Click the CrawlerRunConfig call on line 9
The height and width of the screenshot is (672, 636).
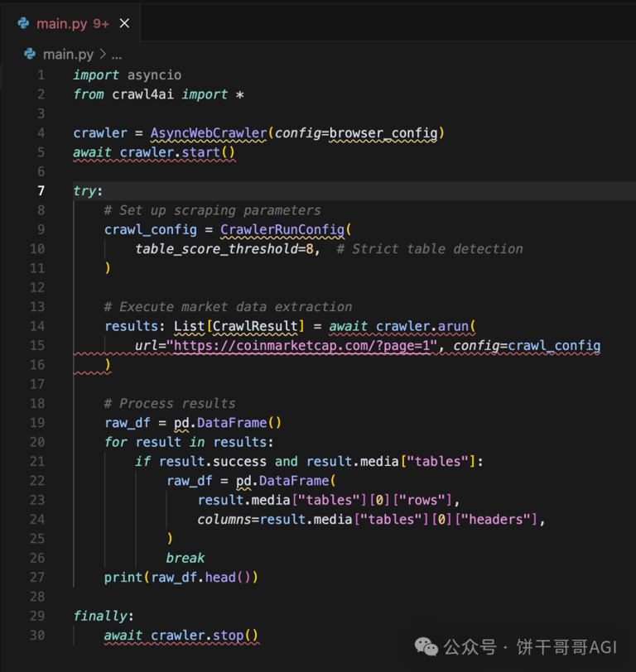282,229
